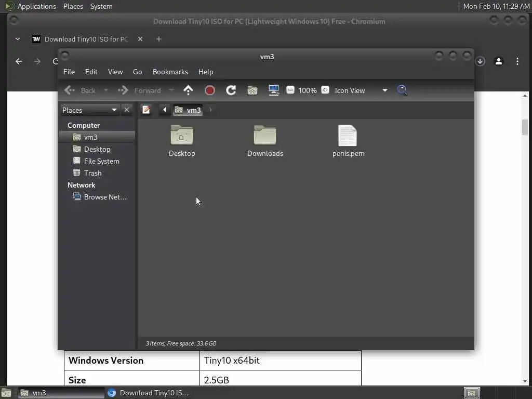The width and height of the screenshot is (532, 399).
Task: Open file search with the magnifier icon
Action: pyautogui.click(x=402, y=90)
